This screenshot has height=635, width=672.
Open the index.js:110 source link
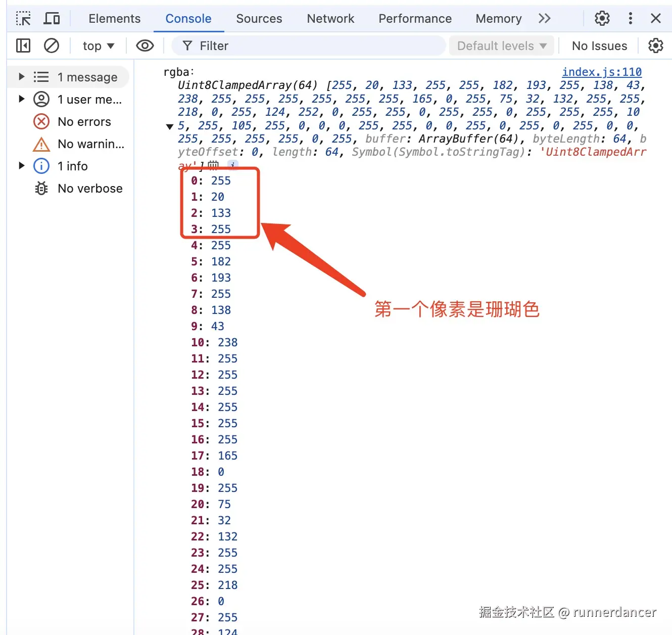pyautogui.click(x=602, y=72)
